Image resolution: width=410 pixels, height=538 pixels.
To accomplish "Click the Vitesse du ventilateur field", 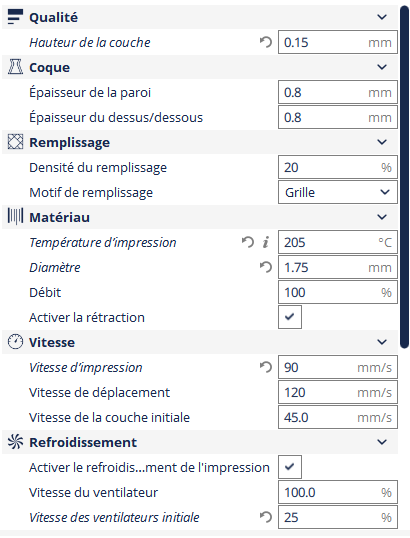I will 338,492.
